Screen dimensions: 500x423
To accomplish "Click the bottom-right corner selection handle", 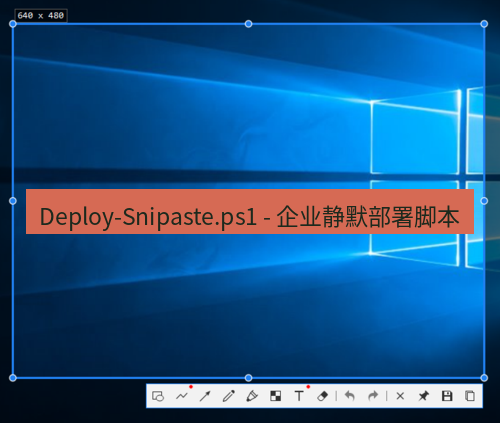I will point(484,378).
